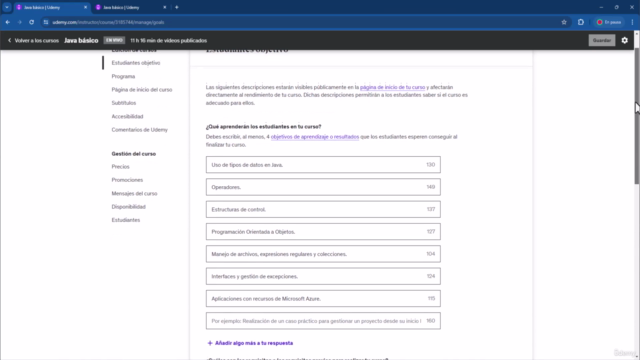This screenshot has width=640, height=360.
Task: Click site information icon in address bar
Action: [x=46, y=22]
